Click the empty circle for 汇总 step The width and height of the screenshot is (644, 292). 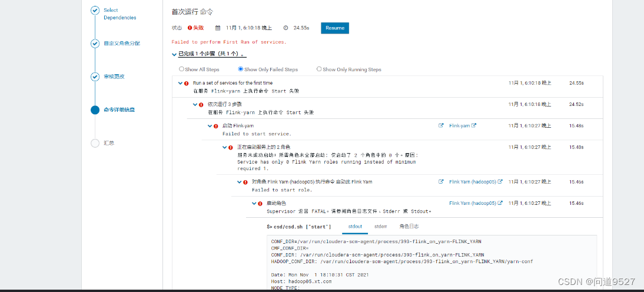(x=95, y=143)
